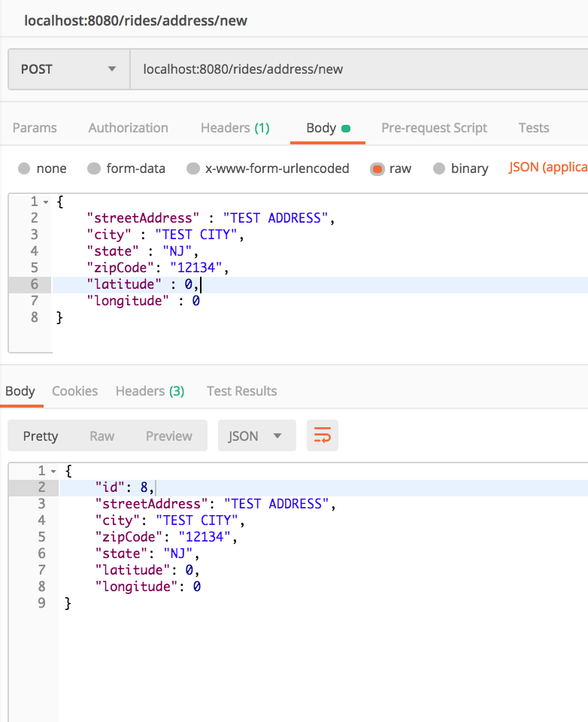Viewport: 588px width, 722px height.
Task: Open the POST method dropdown
Action: 69,69
